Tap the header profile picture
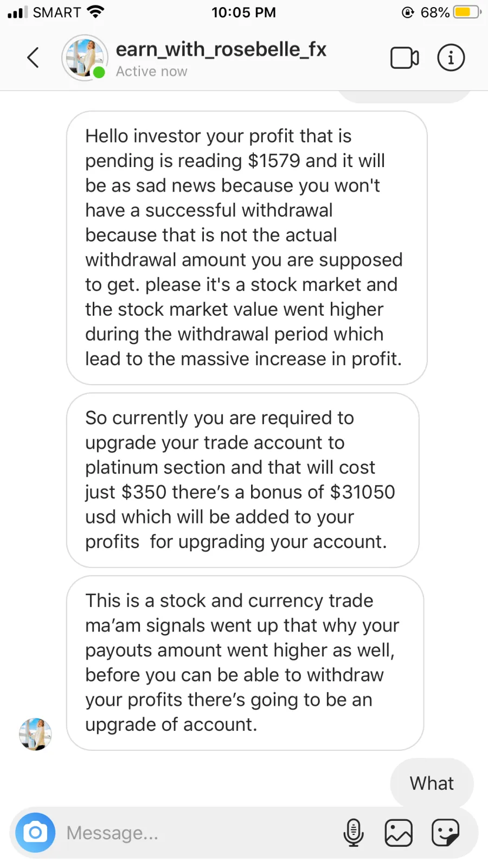The width and height of the screenshot is (488, 868). click(84, 58)
